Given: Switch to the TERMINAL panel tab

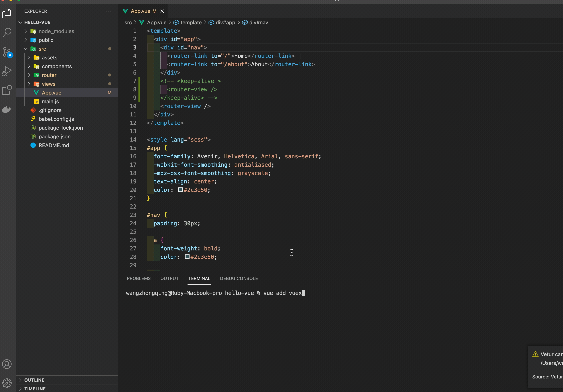Looking at the screenshot, I should [x=199, y=279].
